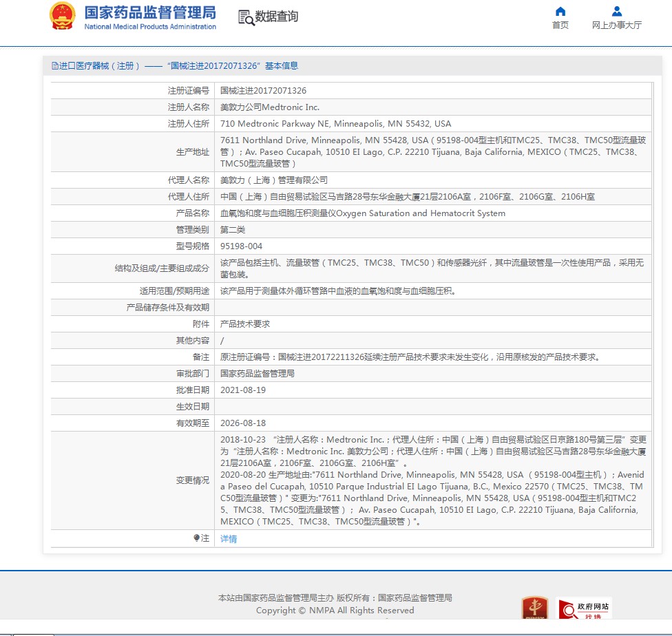Image resolution: width=672 pixels, height=636 pixels.
Task: Click 第二类 management category value
Action: 233,230
